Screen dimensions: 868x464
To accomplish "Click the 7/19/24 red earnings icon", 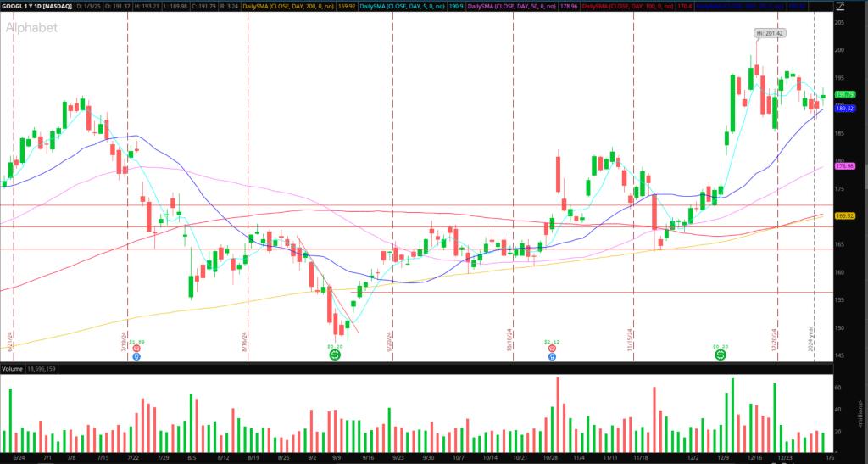I will [x=136, y=349].
